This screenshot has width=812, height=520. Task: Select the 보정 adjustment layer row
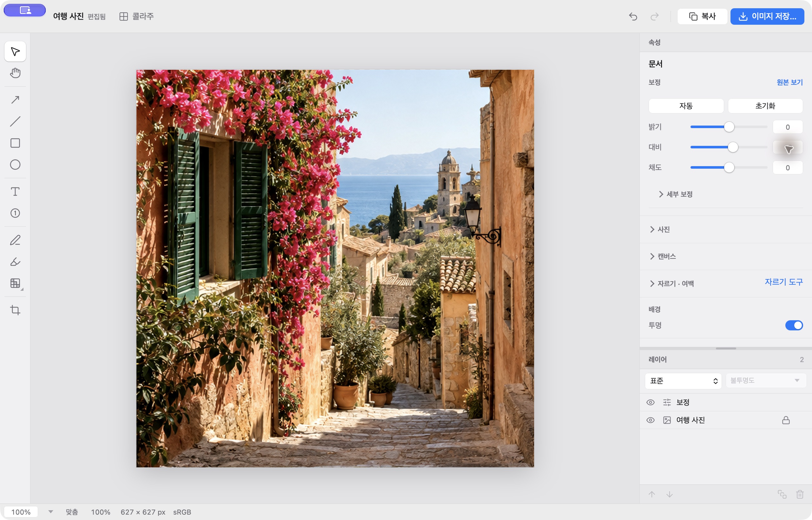click(x=725, y=402)
